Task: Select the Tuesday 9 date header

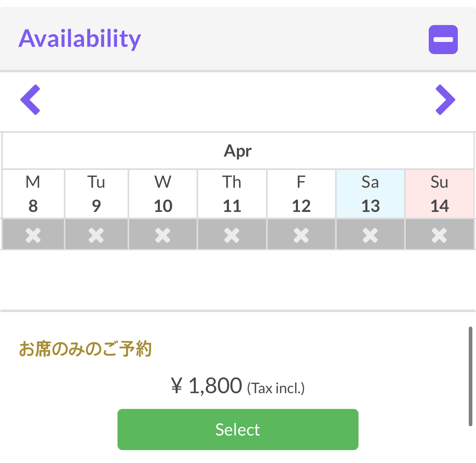Action: pyautogui.click(x=96, y=194)
